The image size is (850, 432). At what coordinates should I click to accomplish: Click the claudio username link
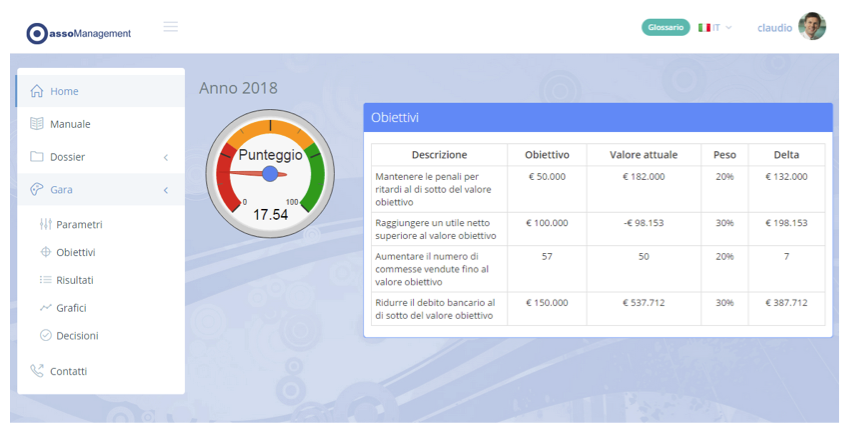point(775,28)
